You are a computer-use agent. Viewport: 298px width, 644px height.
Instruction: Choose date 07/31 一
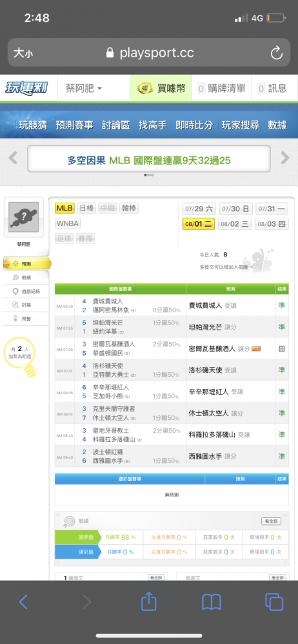click(x=272, y=209)
